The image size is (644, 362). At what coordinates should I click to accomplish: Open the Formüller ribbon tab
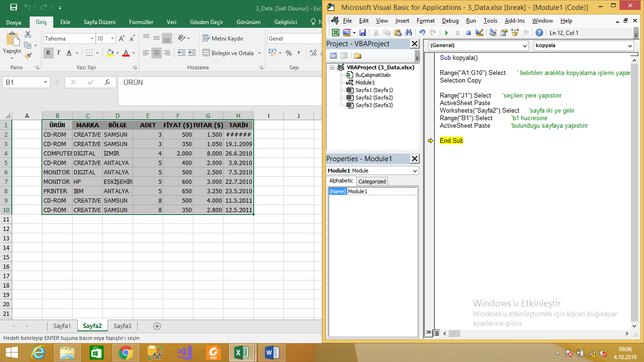[141, 22]
